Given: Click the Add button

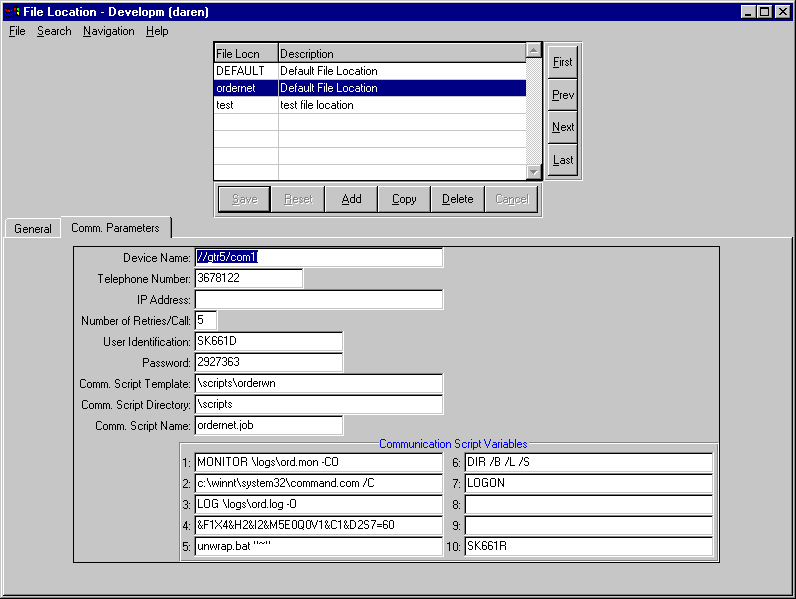Looking at the screenshot, I should pyautogui.click(x=351, y=199).
